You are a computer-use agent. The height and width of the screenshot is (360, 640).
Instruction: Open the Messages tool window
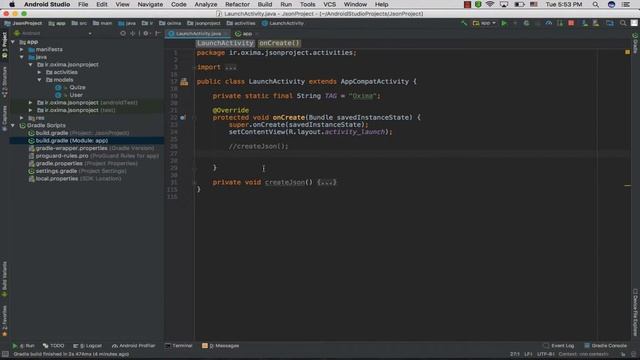220,346
